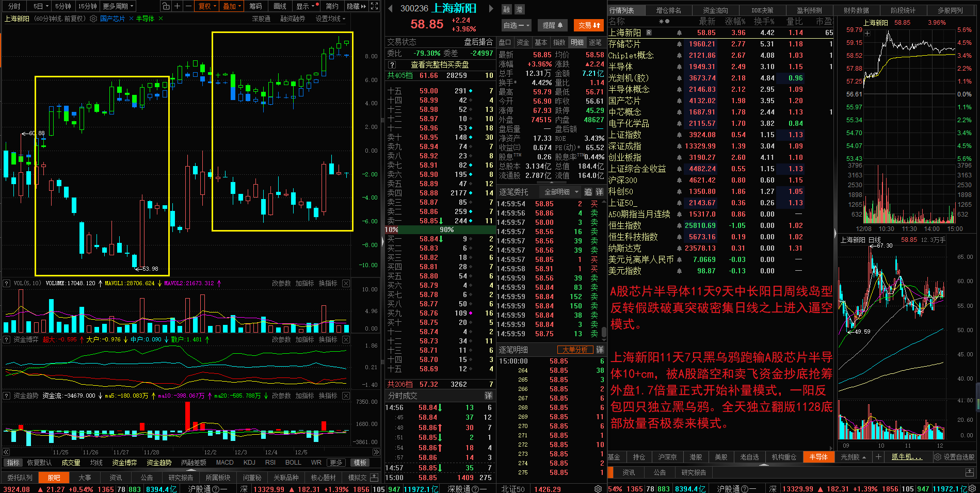Click the 港 Hong Kong connect badge
This screenshot has width=980, height=493.
(519, 9)
